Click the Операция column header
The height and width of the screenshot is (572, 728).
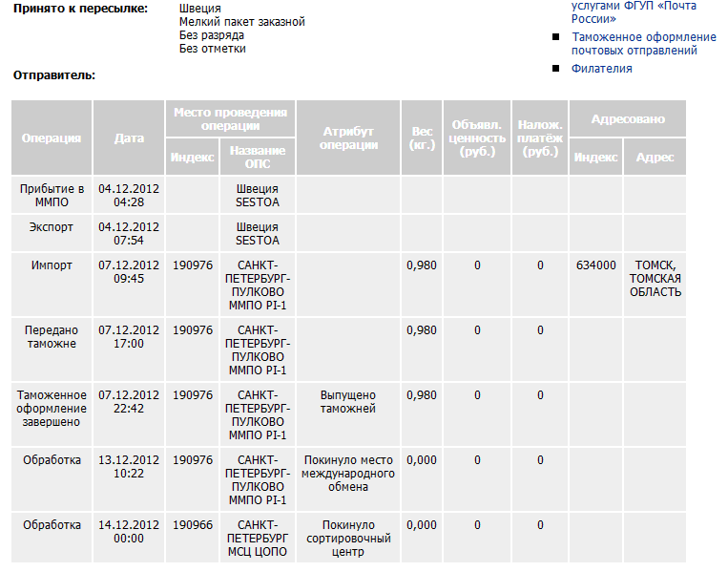coord(52,138)
